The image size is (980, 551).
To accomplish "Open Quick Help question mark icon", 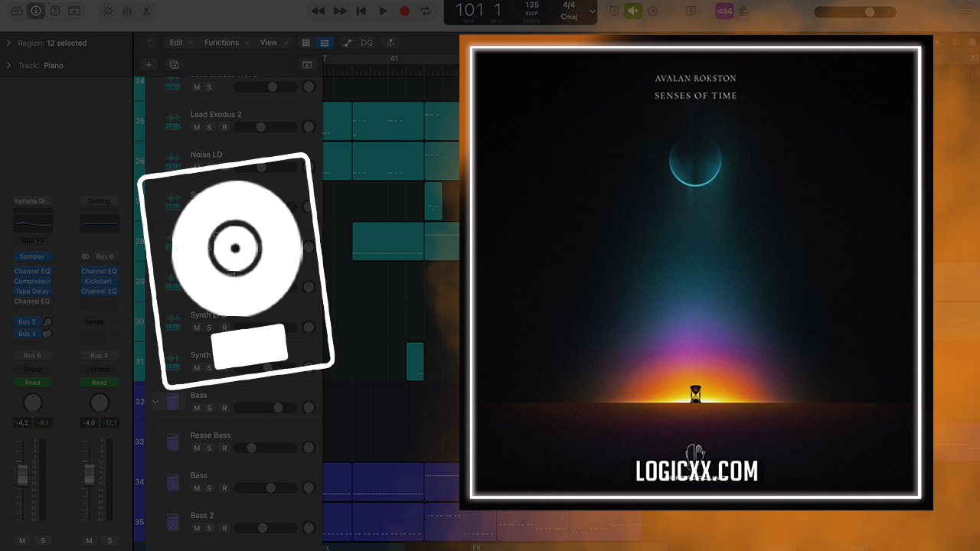I will [55, 11].
